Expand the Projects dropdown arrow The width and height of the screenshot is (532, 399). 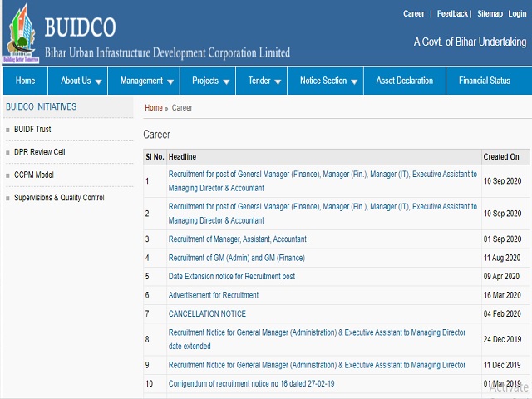click(x=226, y=81)
